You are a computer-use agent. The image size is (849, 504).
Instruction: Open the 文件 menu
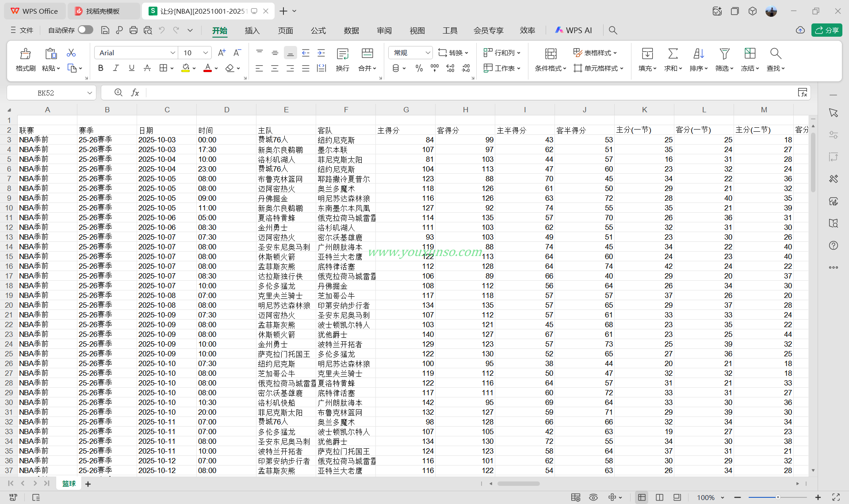[x=22, y=30]
